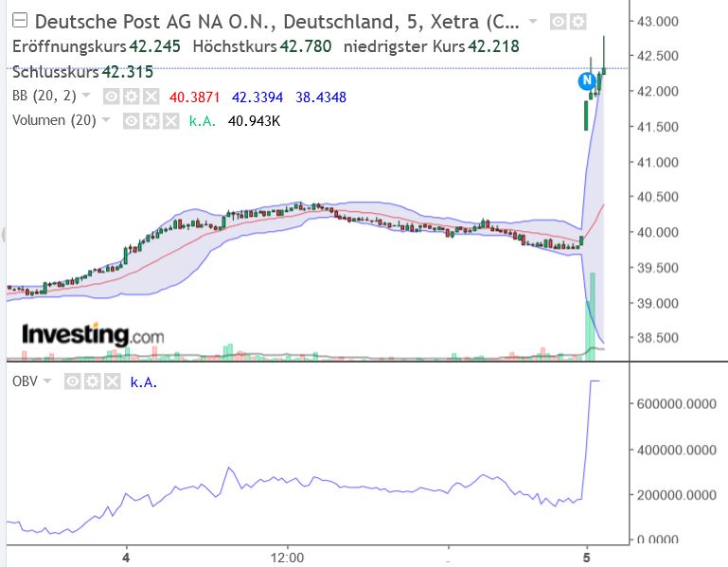Click the Eröffnungskurs 42.245 value
This screenshot has height=567, width=728.
pyautogui.click(x=154, y=46)
